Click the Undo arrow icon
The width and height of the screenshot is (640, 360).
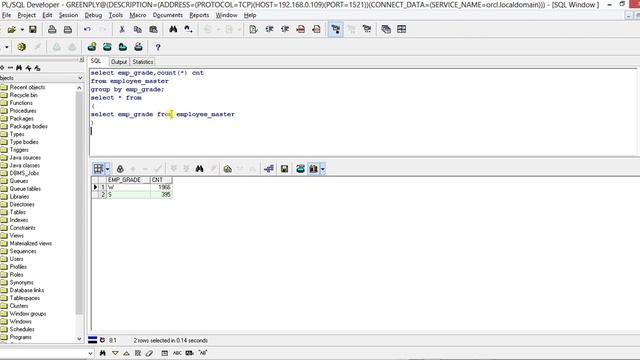pyautogui.click(x=87, y=29)
